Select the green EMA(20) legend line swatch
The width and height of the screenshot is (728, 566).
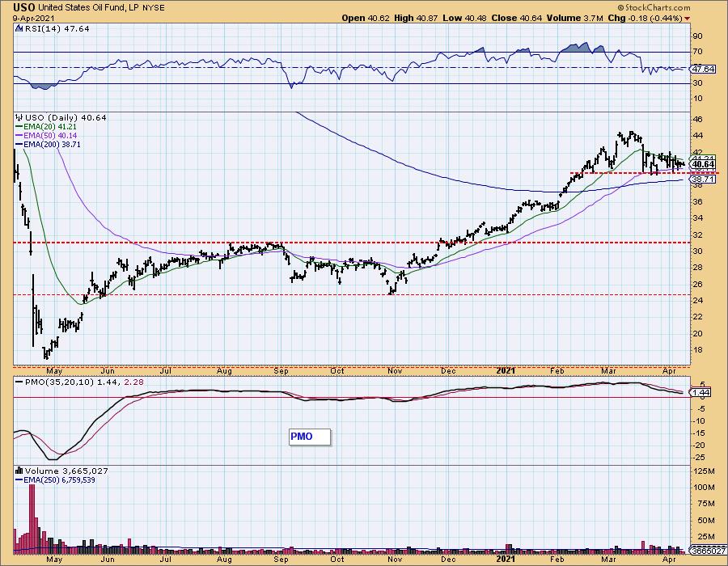click(x=19, y=126)
